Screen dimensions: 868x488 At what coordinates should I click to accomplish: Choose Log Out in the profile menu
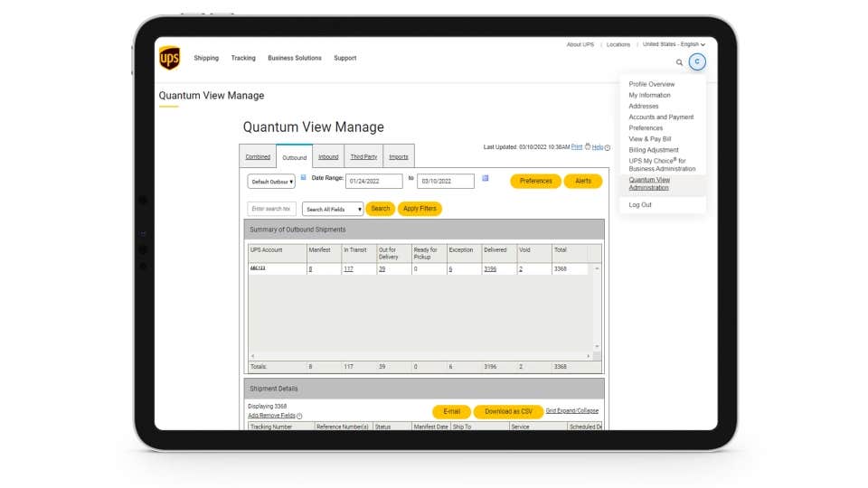coord(640,205)
